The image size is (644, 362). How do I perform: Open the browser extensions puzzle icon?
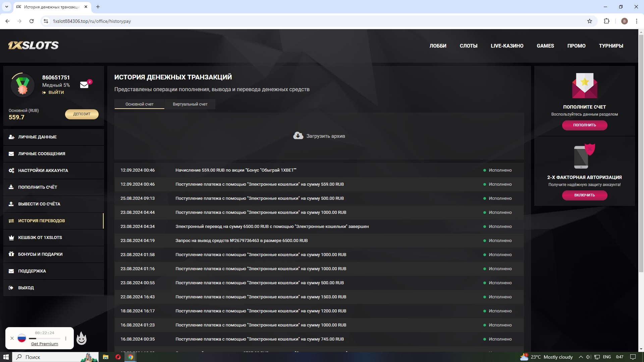point(606,21)
